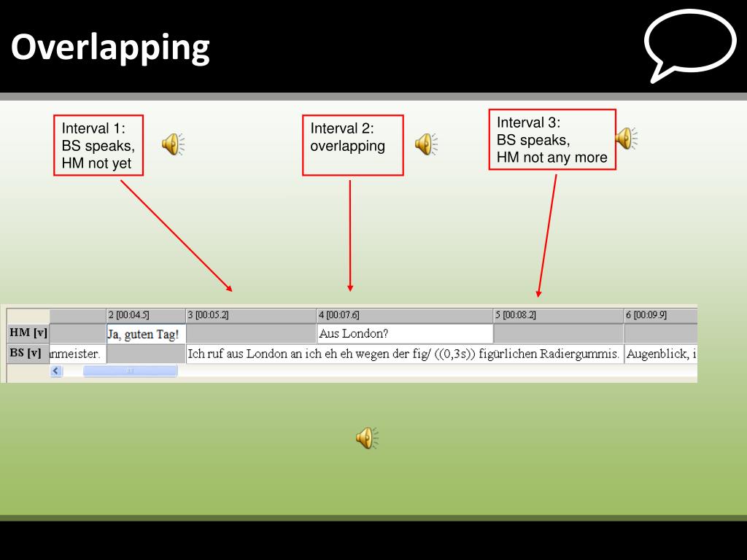Select timeline marker 2 [00:04.5]
Screen dimensions: 747x560
click(x=146, y=315)
